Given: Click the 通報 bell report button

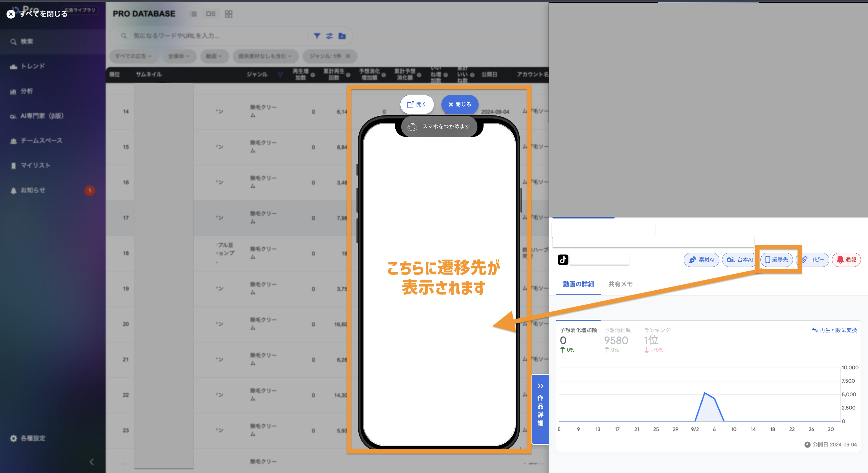Looking at the screenshot, I should tap(846, 260).
